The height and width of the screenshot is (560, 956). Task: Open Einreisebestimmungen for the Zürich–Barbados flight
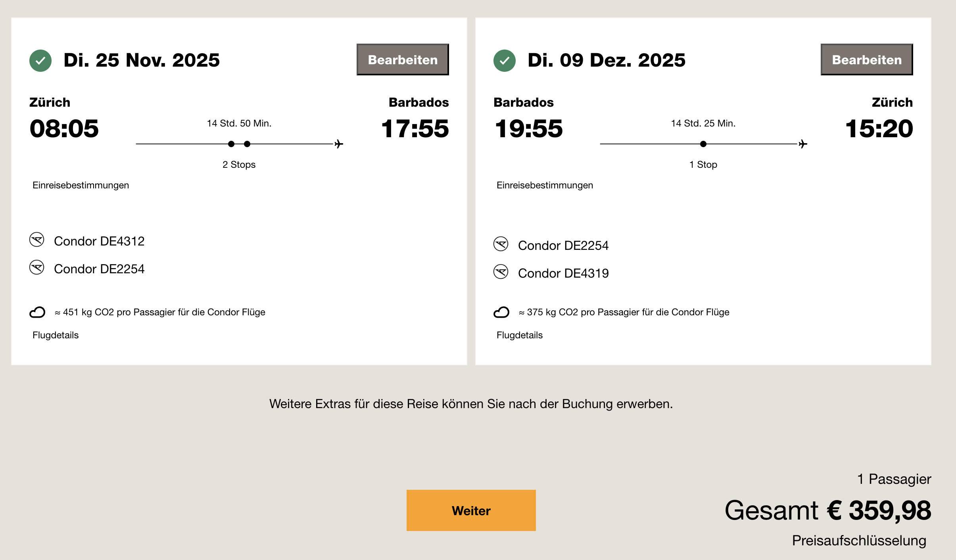[x=81, y=185]
